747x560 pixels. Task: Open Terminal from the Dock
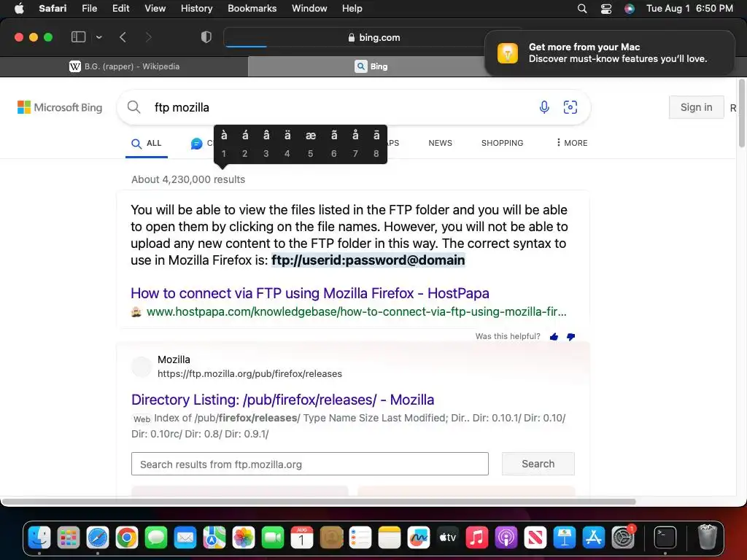pos(665,537)
